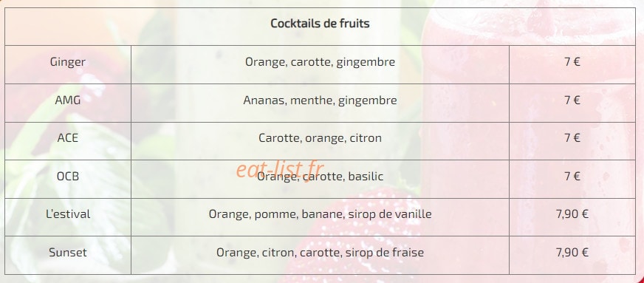This screenshot has width=644, height=283.
Task: Click the eat-list.fr watermark
Action: point(280,169)
